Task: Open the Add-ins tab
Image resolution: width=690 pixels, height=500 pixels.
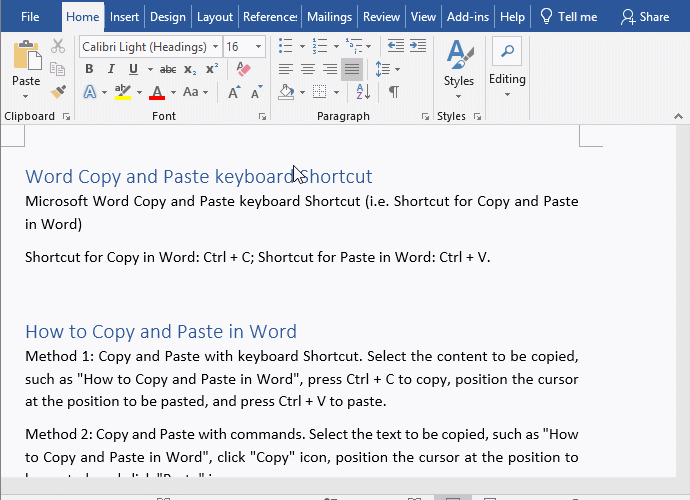Action: 468,17
